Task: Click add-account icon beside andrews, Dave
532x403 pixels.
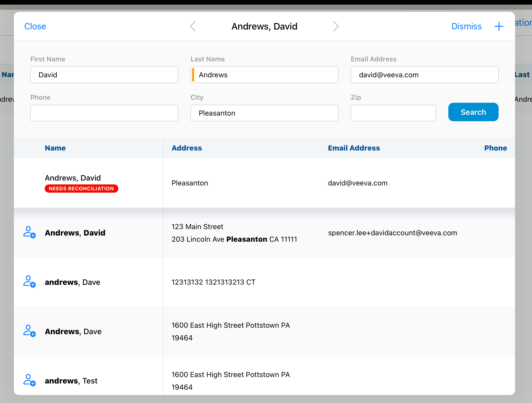Action: click(x=29, y=282)
